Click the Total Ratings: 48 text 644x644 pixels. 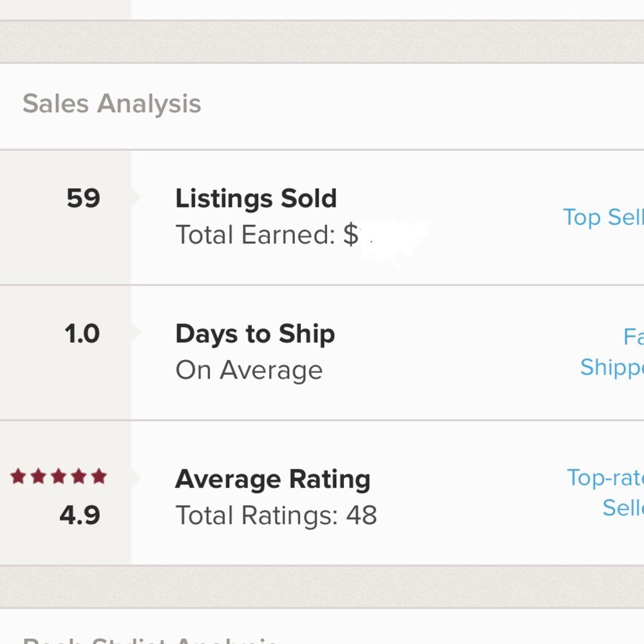(276, 516)
